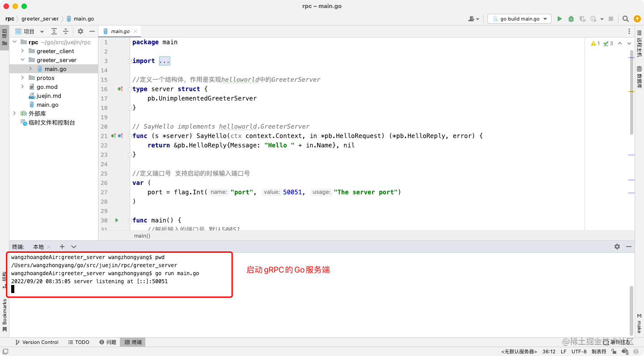The height and width of the screenshot is (356, 644).
Task: Go to next highlighted problem arrow
Action: [x=629, y=43]
